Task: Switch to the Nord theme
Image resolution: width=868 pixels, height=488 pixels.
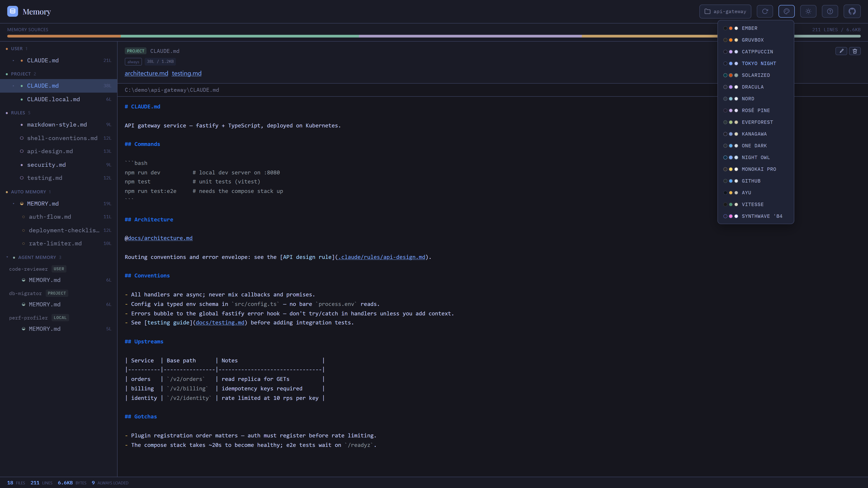Action: pyautogui.click(x=756, y=99)
